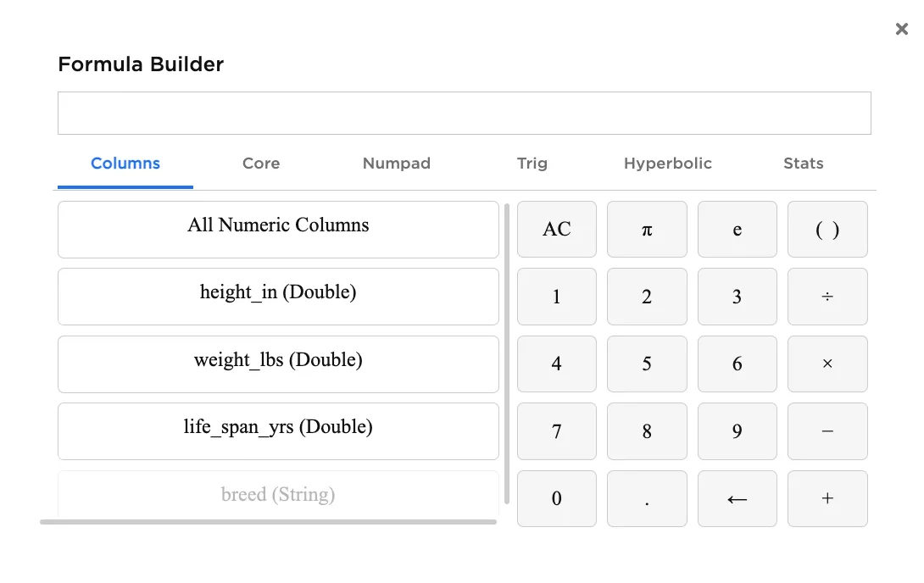Insert Euler's number e
Image resolution: width=924 pixels, height=583 pixels.
click(737, 229)
